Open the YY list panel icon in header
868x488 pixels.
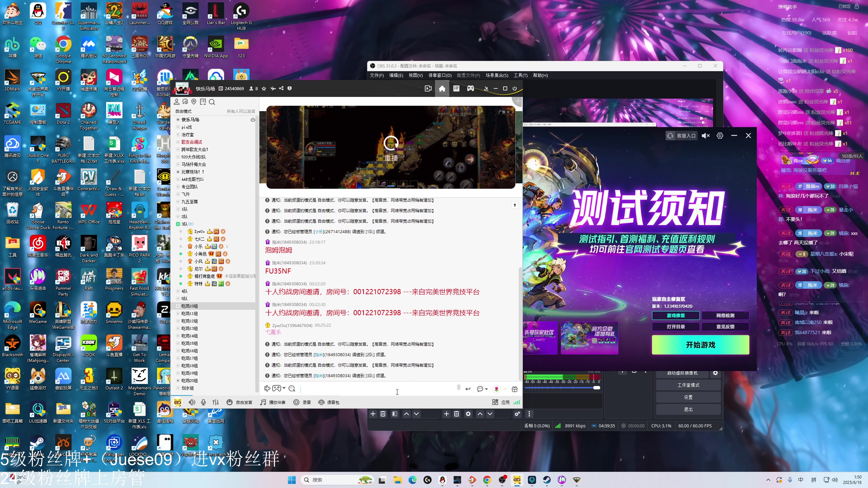point(456,88)
